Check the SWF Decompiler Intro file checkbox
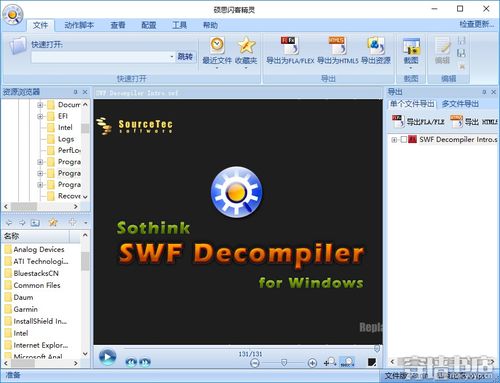500x383 pixels. click(x=403, y=139)
